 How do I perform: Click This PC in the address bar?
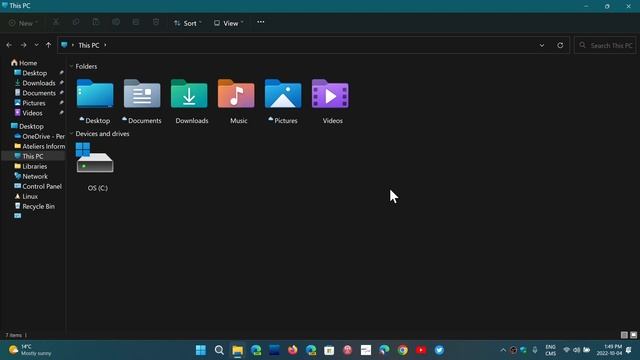pyautogui.click(x=89, y=45)
